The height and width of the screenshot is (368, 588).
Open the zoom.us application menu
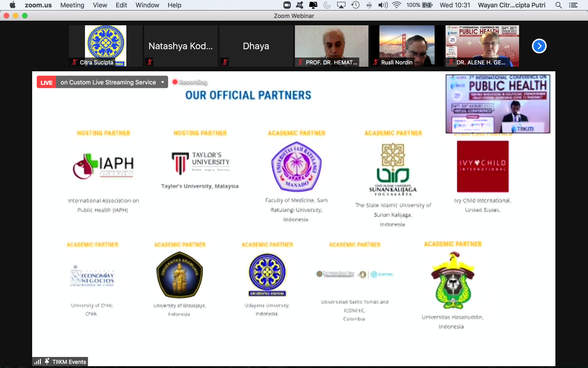[38, 5]
